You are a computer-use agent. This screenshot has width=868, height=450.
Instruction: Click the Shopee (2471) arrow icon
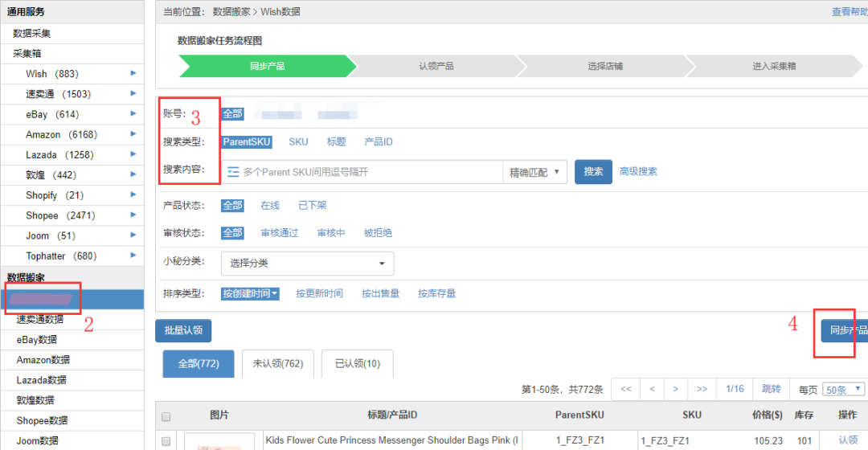133,215
